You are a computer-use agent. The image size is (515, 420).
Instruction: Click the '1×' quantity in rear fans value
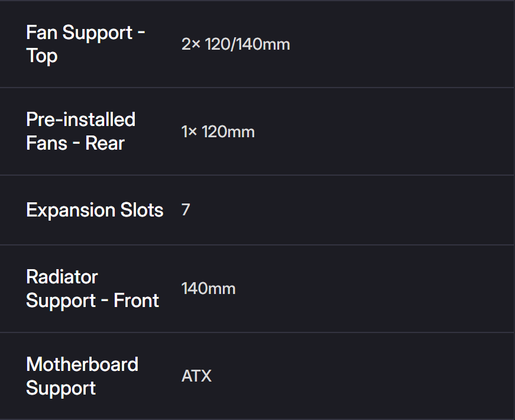click(189, 132)
